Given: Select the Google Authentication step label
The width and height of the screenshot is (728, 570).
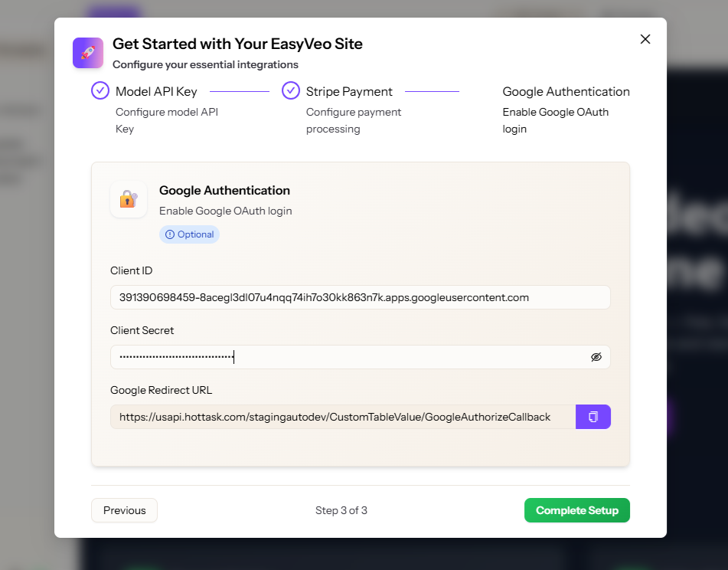Looking at the screenshot, I should 566,92.
